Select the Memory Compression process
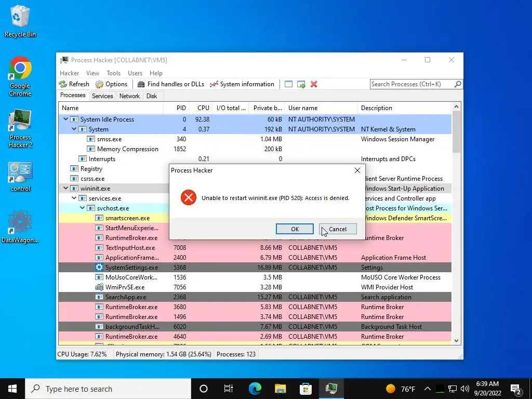Image resolution: width=532 pixels, height=399 pixels. (x=255, y=149)
